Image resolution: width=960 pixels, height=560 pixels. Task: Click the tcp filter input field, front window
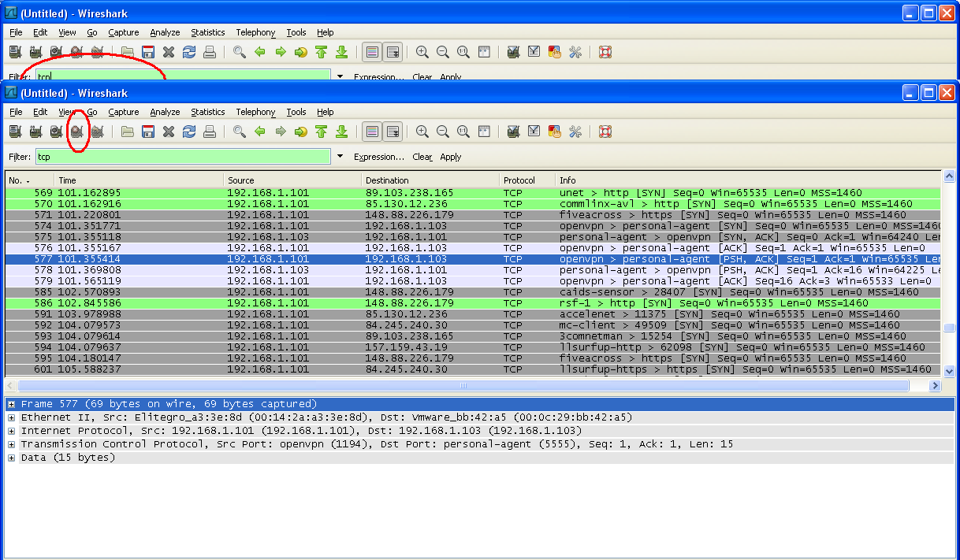coord(183,157)
